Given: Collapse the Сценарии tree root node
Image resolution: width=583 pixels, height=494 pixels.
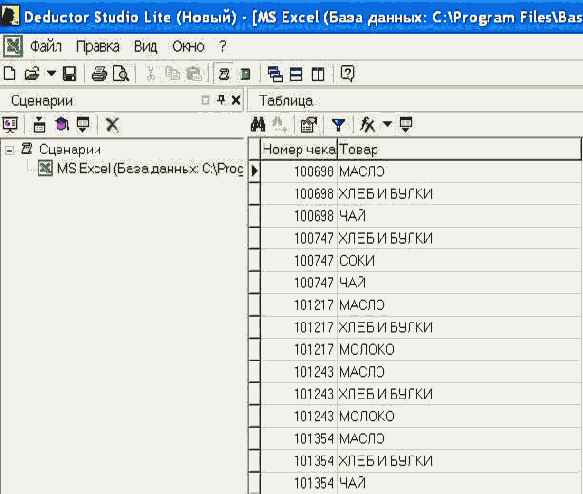Looking at the screenshot, I should (x=9, y=150).
